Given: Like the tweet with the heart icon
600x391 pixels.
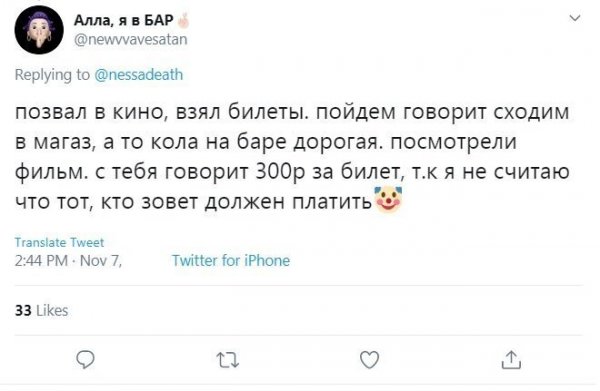Looking at the screenshot, I should tap(370, 360).
